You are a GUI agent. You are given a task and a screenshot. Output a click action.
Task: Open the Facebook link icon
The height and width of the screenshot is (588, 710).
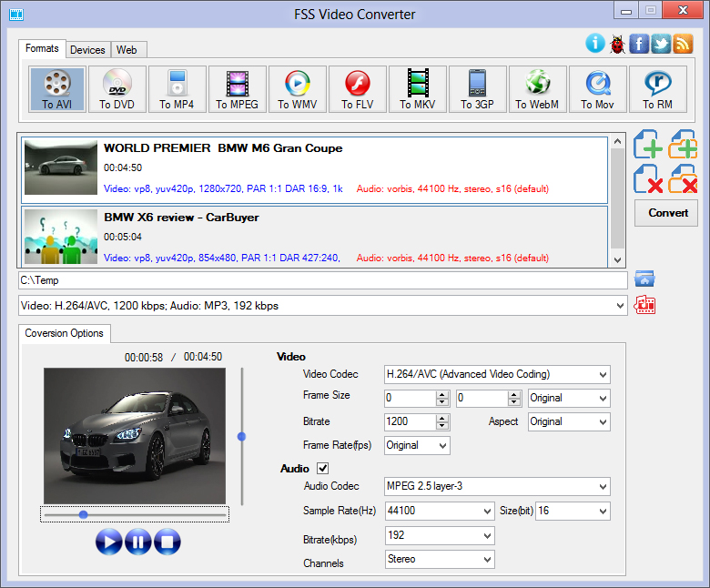pyautogui.click(x=639, y=43)
